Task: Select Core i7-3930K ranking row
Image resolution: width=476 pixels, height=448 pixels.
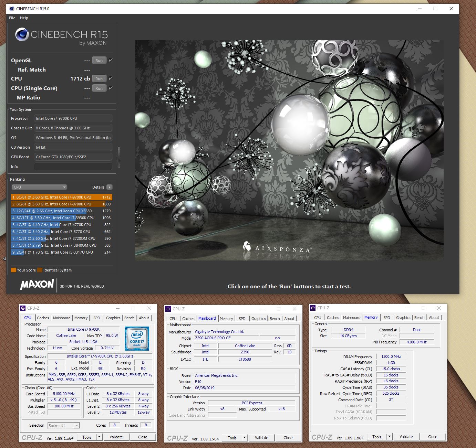Action: point(62,218)
